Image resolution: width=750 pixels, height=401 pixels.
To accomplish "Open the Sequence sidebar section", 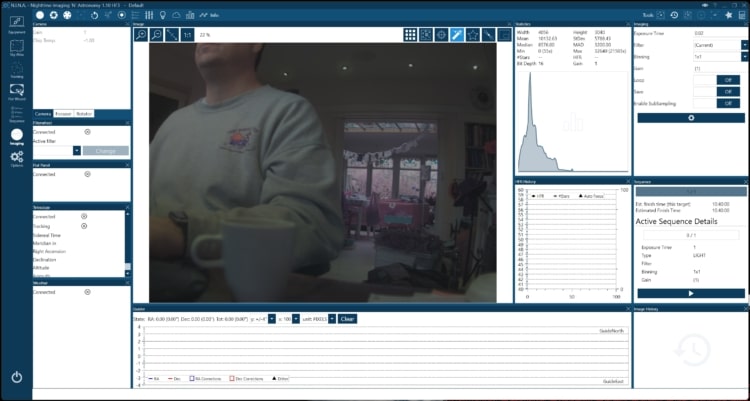I will 17,114.
